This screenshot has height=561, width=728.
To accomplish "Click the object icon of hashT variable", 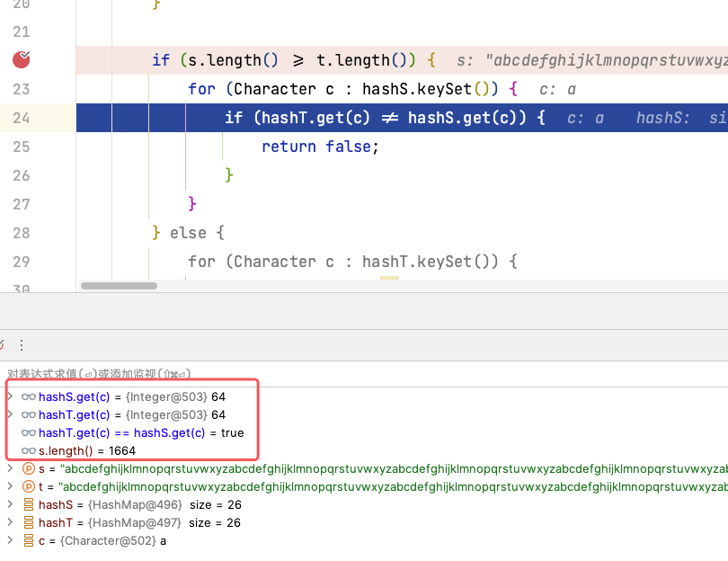I will pyautogui.click(x=29, y=522).
